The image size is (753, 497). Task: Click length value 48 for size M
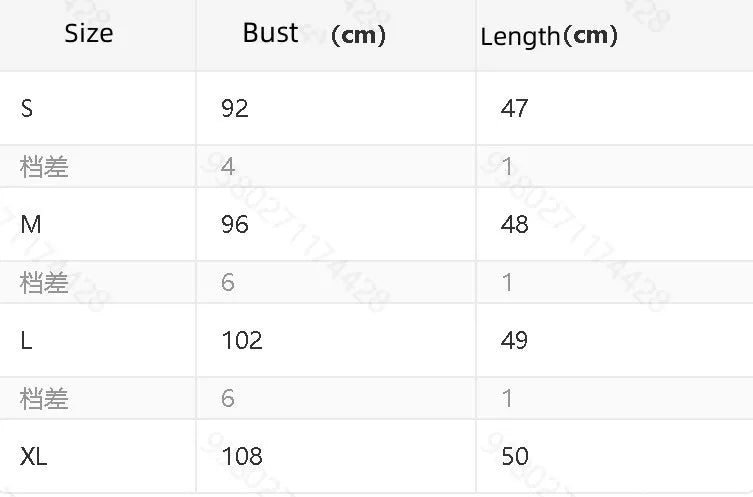[x=514, y=224]
